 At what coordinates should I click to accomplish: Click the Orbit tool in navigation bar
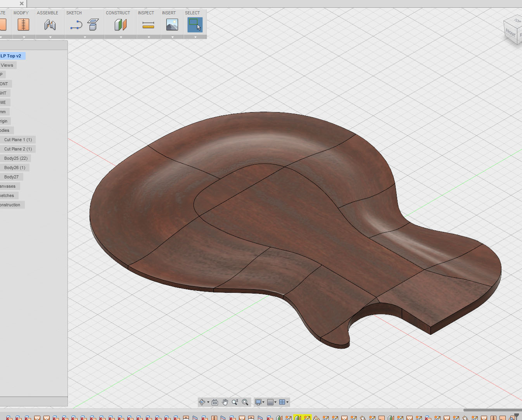click(202, 402)
